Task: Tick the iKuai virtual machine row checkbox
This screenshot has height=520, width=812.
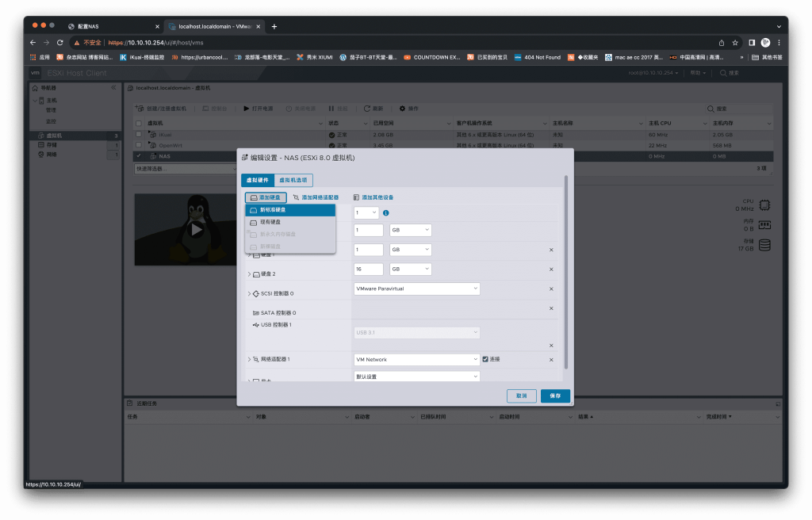Action: (x=139, y=135)
